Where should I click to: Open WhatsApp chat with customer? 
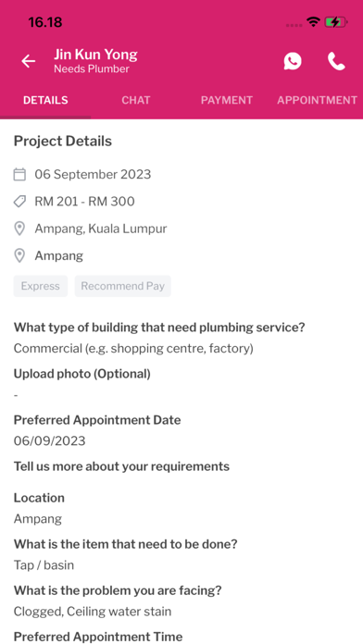(293, 61)
